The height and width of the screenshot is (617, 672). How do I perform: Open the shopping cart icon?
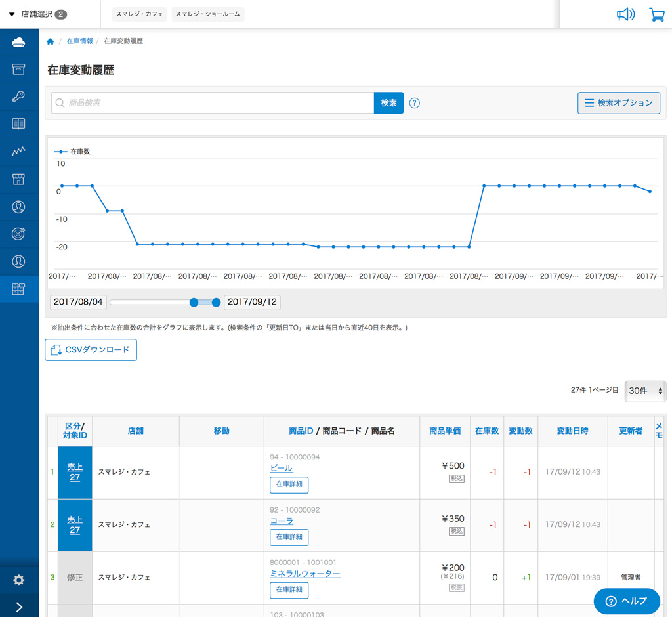point(657,14)
